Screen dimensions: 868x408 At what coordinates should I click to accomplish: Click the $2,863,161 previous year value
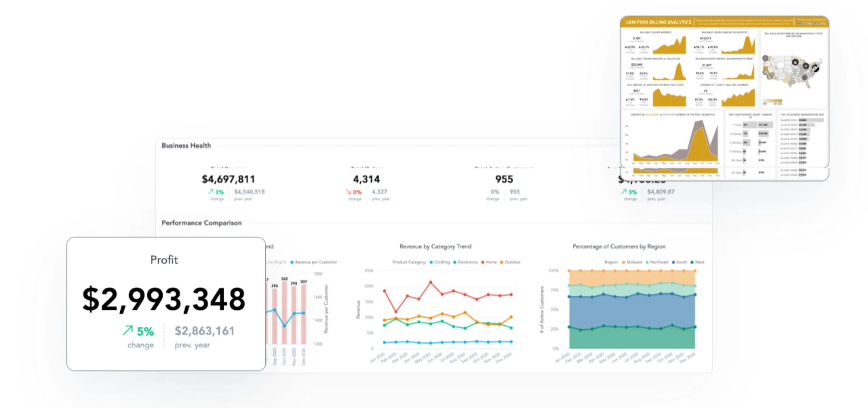pos(204,331)
